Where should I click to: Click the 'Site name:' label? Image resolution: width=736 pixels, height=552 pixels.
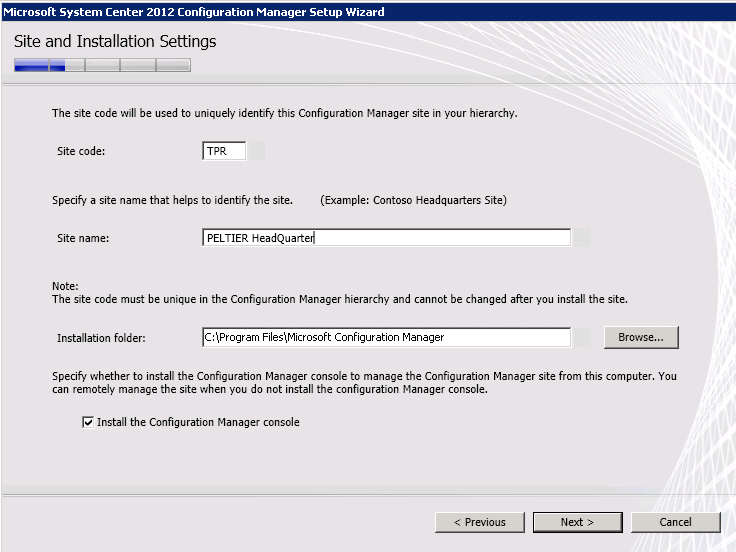pyautogui.click(x=83, y=238)
